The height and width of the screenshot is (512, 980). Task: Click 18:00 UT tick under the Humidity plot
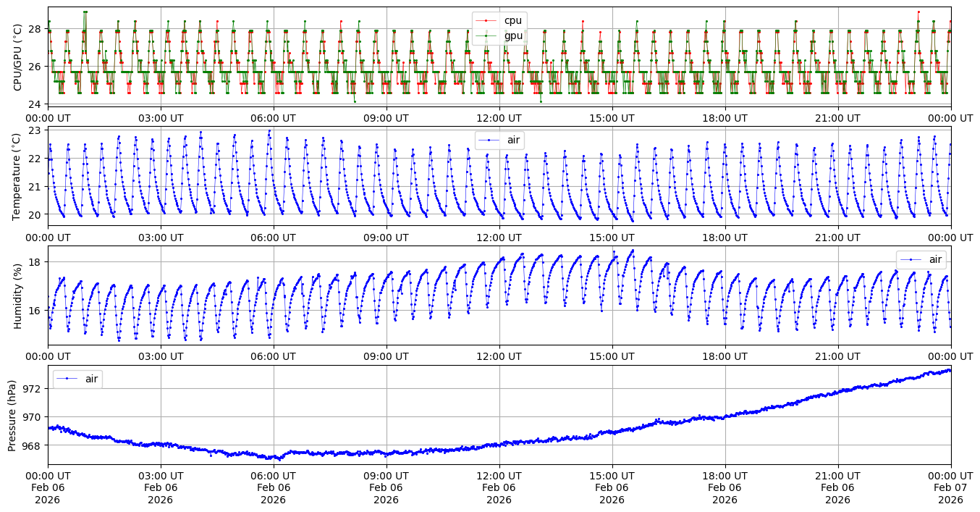point(725,356)
